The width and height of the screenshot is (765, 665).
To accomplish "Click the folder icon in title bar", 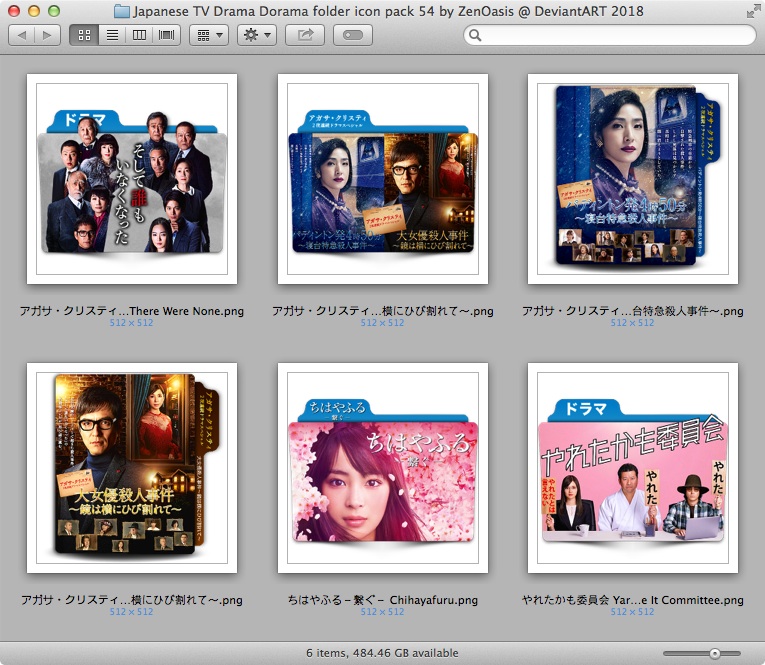I will click(x=121, y=11).
